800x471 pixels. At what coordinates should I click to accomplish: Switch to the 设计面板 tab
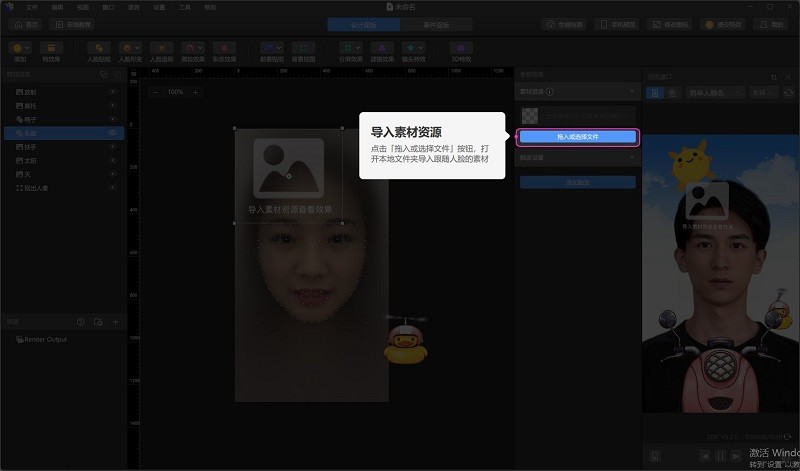tap(363, 24)
